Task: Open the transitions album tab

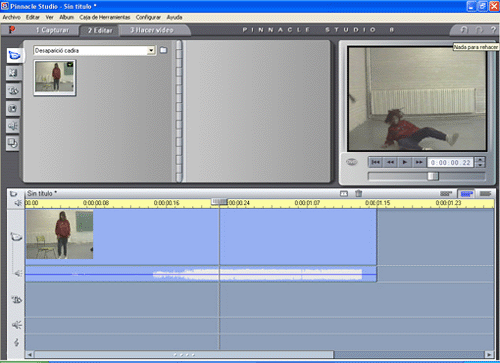Action: point(13,73)
